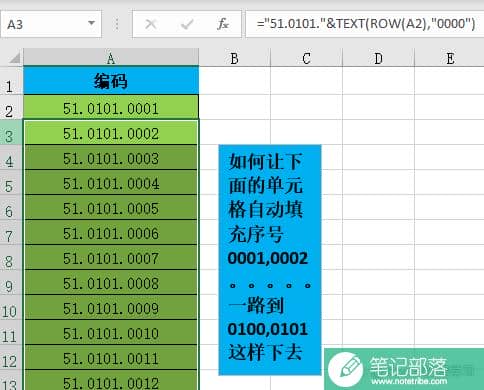Click cell containing 51.0101.0006
Image resolution: width=484 pixels, height=390 pixels.
tap(111, 232)
